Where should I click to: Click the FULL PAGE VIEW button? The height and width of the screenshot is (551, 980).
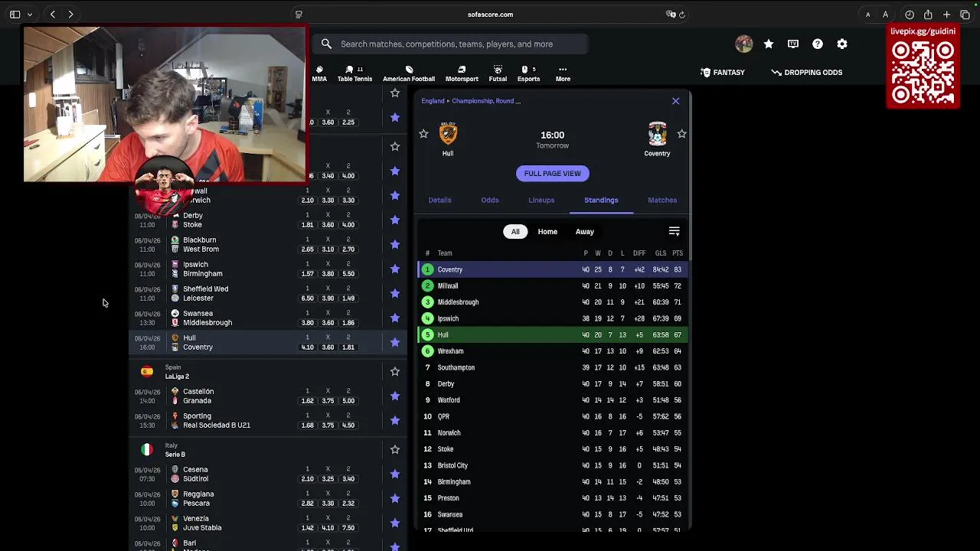tap(552, 173)
